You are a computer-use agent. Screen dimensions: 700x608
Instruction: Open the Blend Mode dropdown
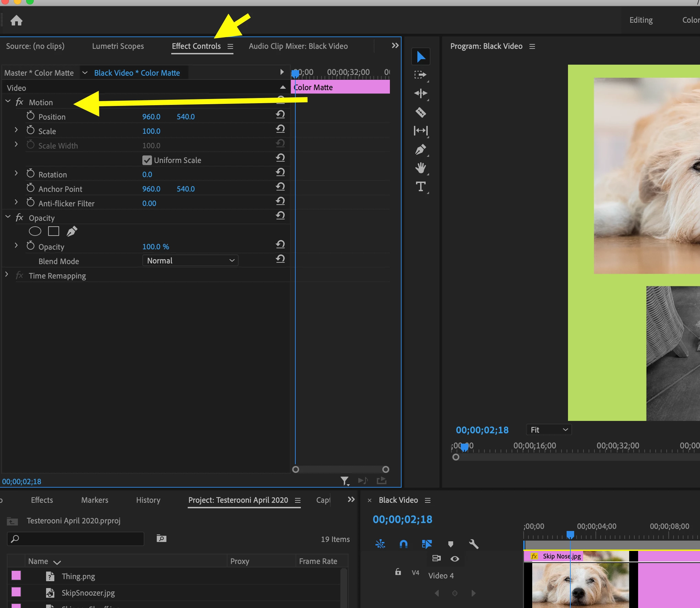point(190,261)
